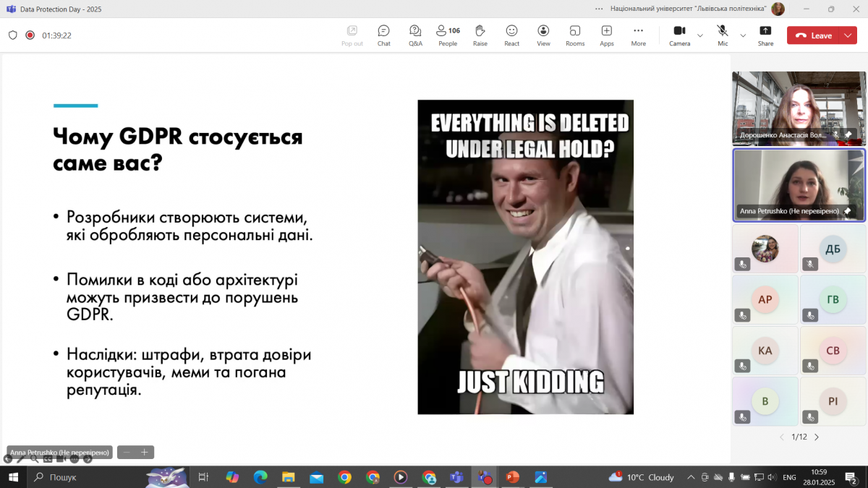Show the People participant list
Screen dimensions: 868x488
448,35
